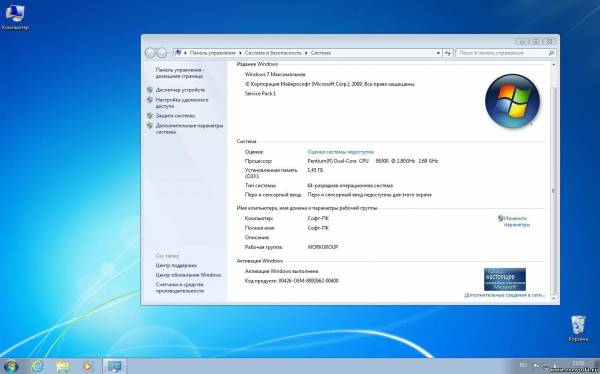Launch Internet Explorer from the taskbar
This screenshot has height=374, width=600.
tap(38, 366)
